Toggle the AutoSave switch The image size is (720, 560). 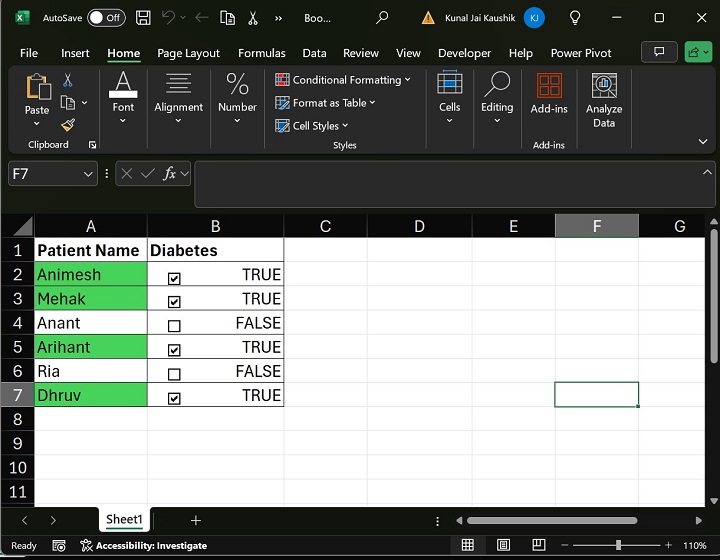coord(106,18)
